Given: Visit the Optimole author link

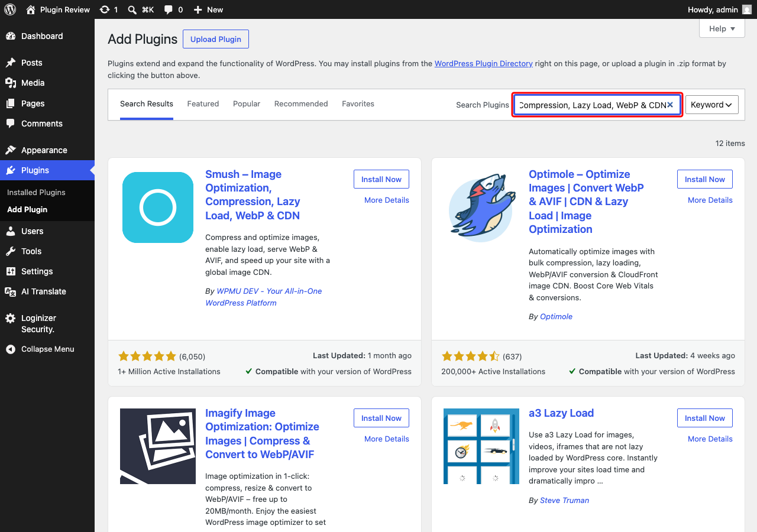Looking at the screenshot, I should [556, 317].
